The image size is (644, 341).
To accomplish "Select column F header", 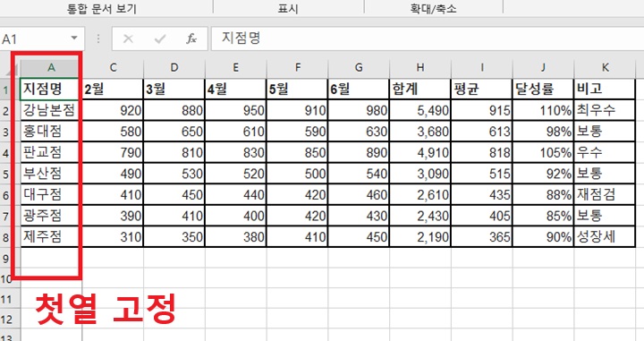I will 297,68.
